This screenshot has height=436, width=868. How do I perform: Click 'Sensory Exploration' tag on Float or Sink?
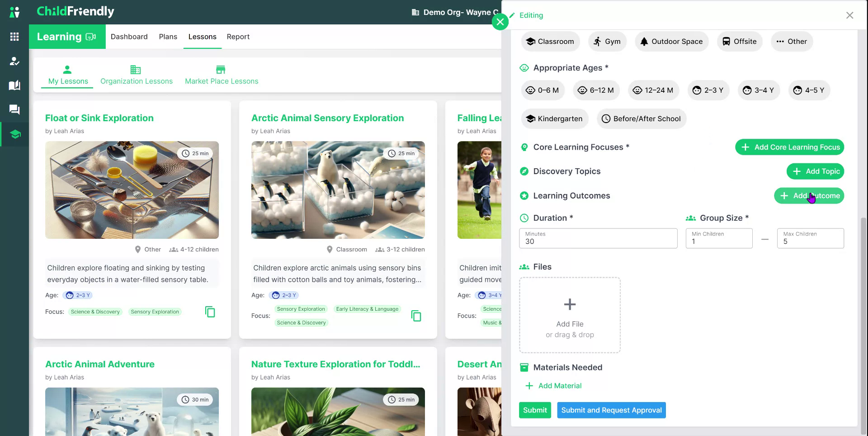(155, 312)
